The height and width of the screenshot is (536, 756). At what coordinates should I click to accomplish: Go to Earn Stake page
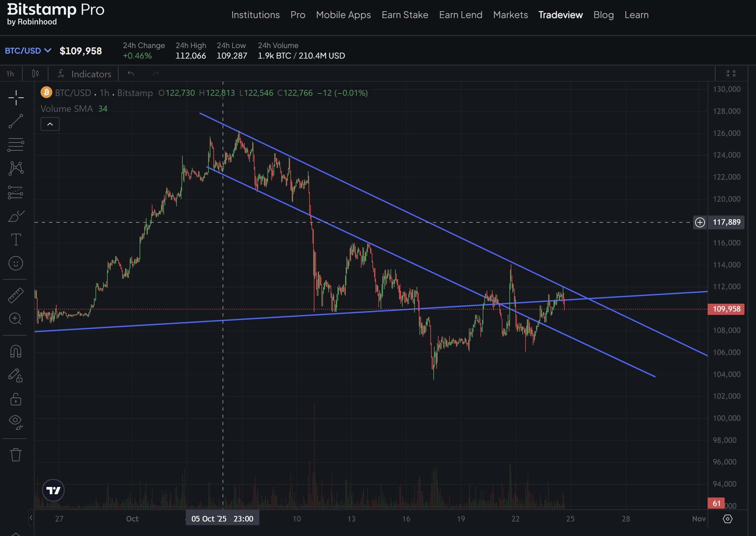click(x=405, y=15)
